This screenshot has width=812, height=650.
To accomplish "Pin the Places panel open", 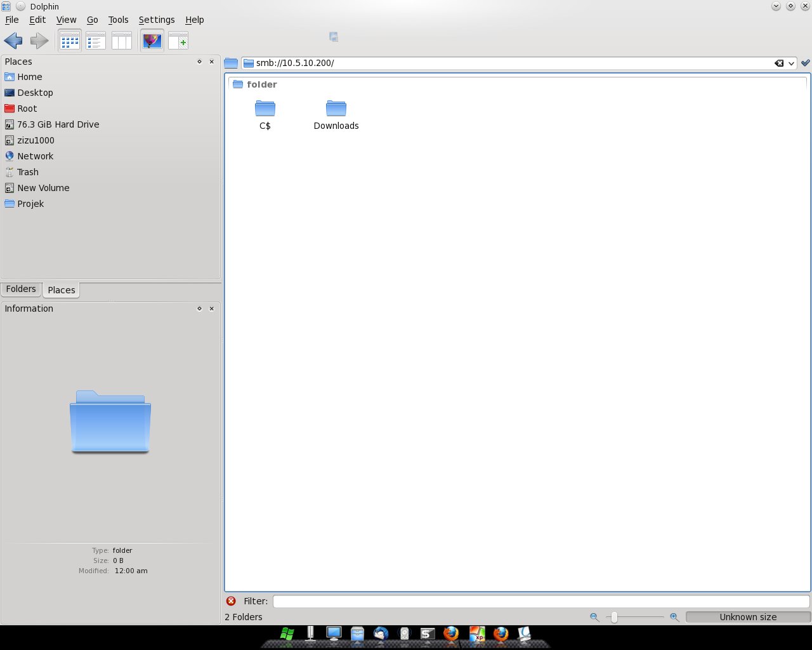I will pyautogui.click(x=199, y=62).
